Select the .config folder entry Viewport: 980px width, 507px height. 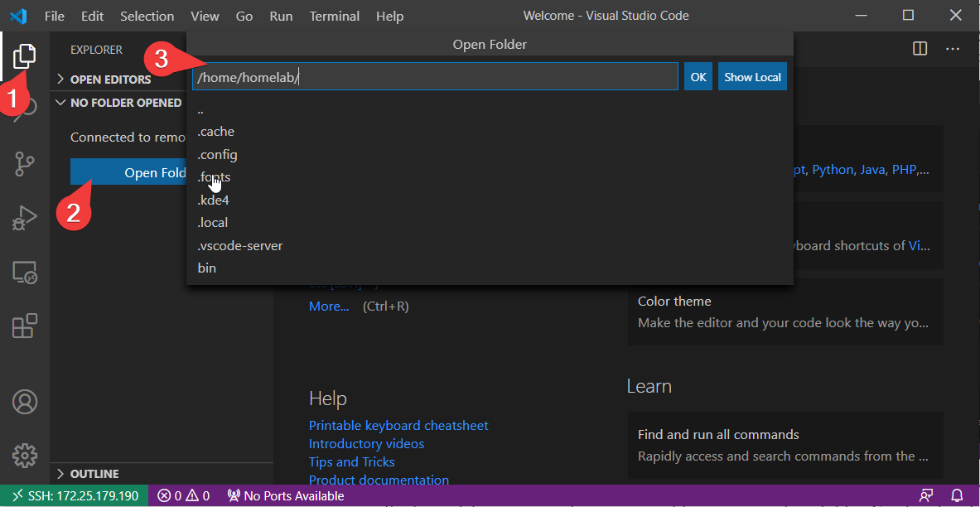pyautogui.click(x=490, y=154)
